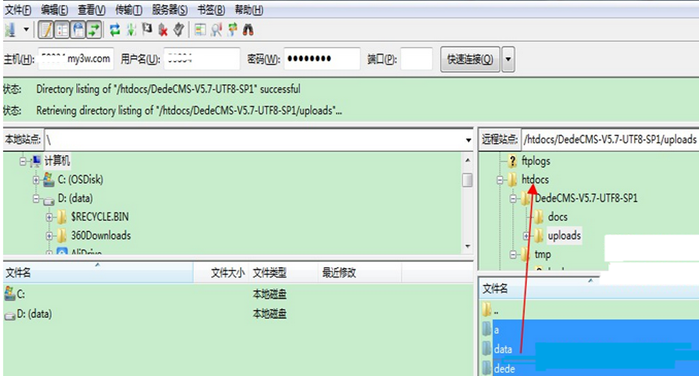Reconnect to the last server
Image resolution: width=699 pixels, height=376 pixels.
point(179,29)
